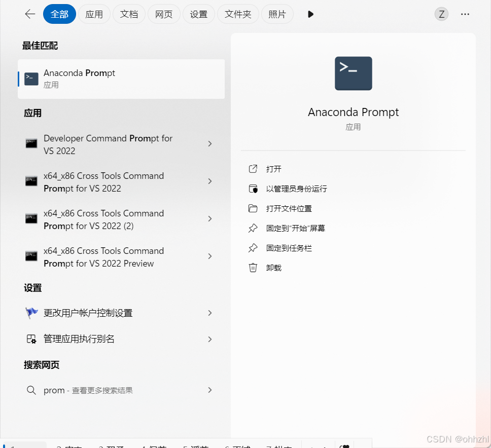Switch to the 应用 filter tab
Viewport: 491px width, 448px height.
click(94, 14)
